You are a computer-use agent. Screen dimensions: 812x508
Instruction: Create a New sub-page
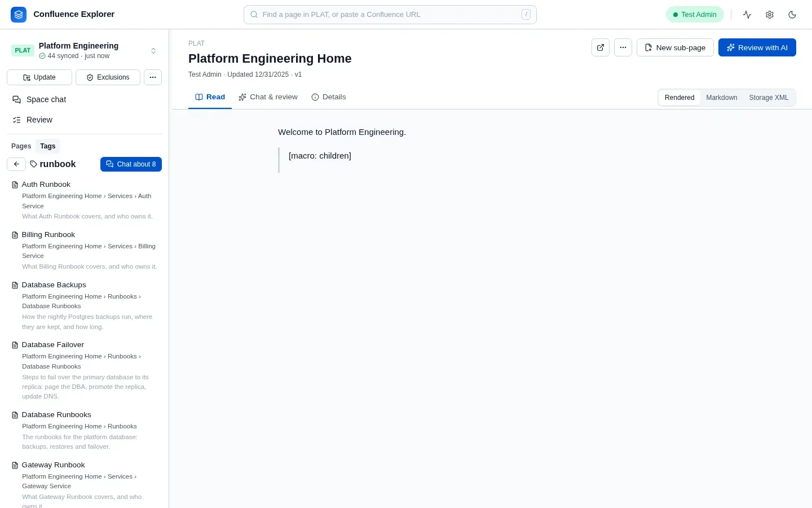[x=675, y=47]
